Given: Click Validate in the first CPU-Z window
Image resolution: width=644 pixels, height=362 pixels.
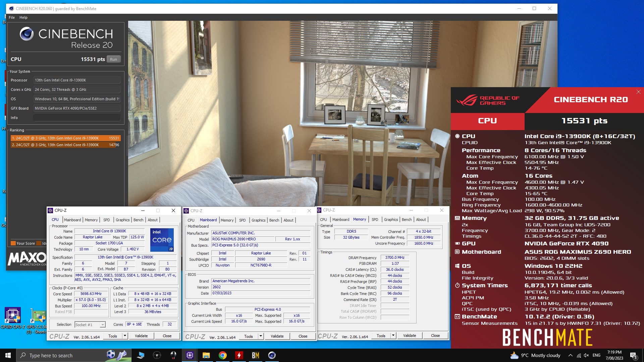Looking at the screenshot, I should (141, 336).
